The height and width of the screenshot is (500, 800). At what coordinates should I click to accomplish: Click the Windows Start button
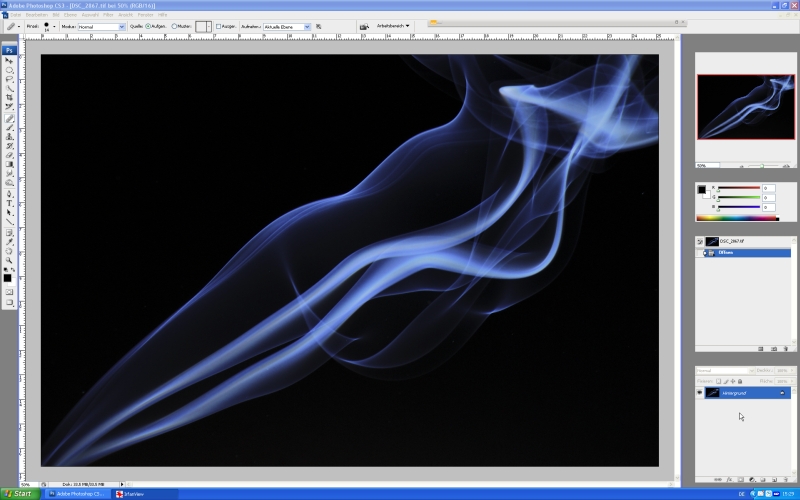[x=19, y=494]
